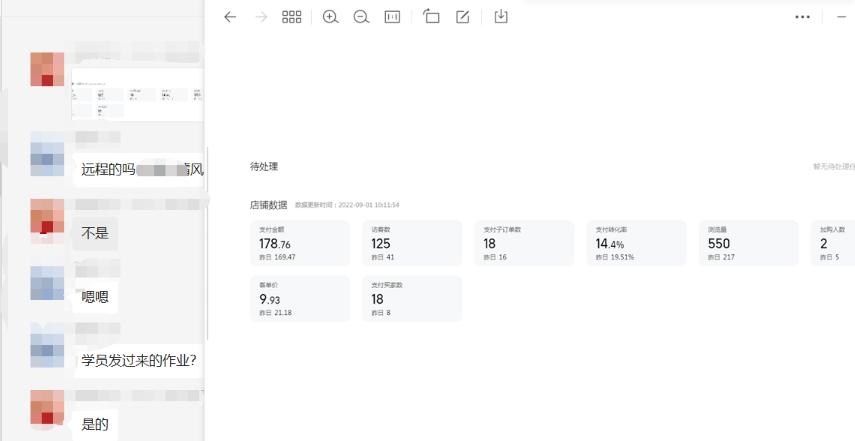Click the '学员发过来的作业?' message

(x=138, y=360)
